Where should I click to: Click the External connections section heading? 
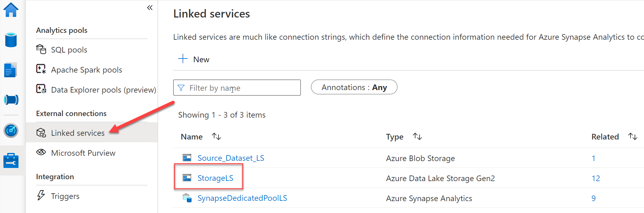point(71,114)
